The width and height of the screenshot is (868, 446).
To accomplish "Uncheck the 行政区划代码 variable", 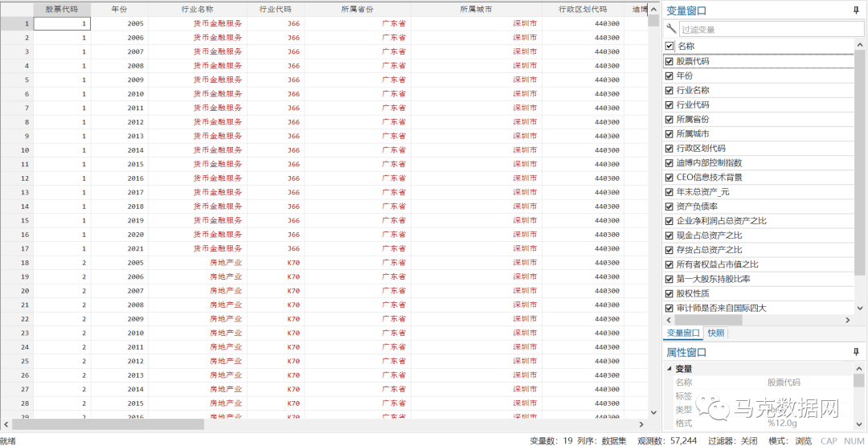I will pyautogui.click(x=669, y=149).
